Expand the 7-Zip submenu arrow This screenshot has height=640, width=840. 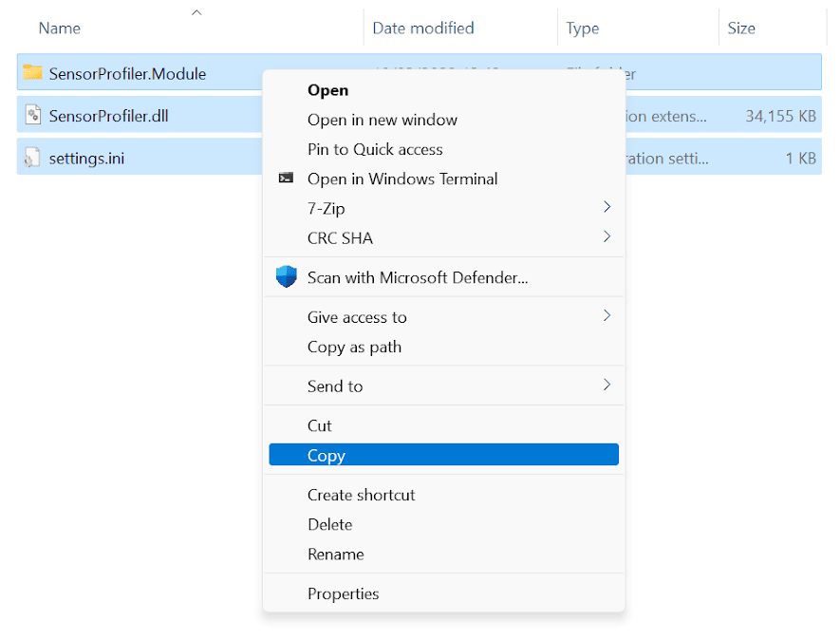[x=607, y=207]
